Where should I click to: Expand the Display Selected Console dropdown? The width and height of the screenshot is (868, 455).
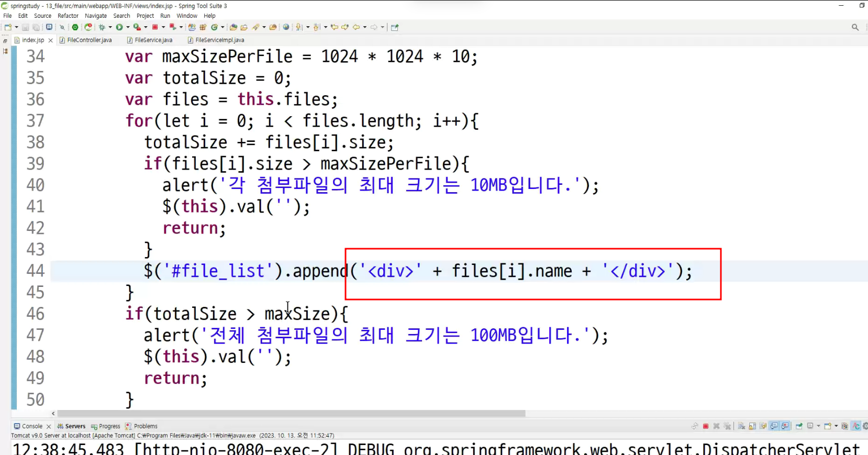[x=818, y=426]
